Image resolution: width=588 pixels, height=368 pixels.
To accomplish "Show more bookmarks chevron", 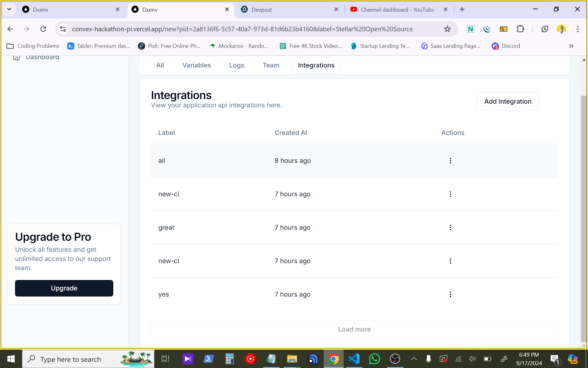I will pyautogui.click(x=571, y=46).
